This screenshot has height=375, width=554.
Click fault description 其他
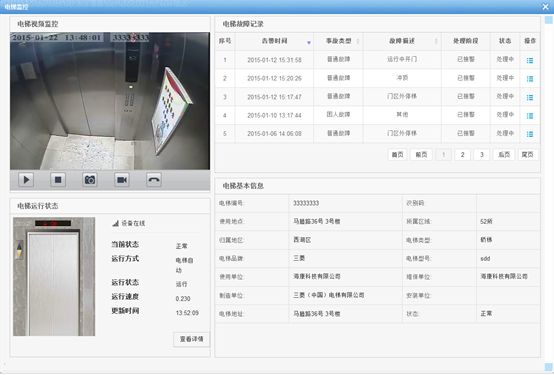click(402, 115)
